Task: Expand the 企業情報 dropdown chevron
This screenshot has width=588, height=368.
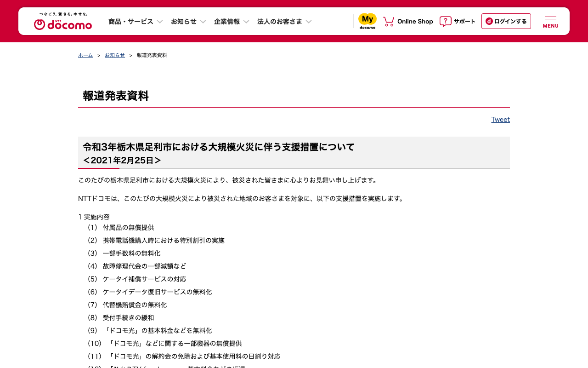Action: [246, 22]
